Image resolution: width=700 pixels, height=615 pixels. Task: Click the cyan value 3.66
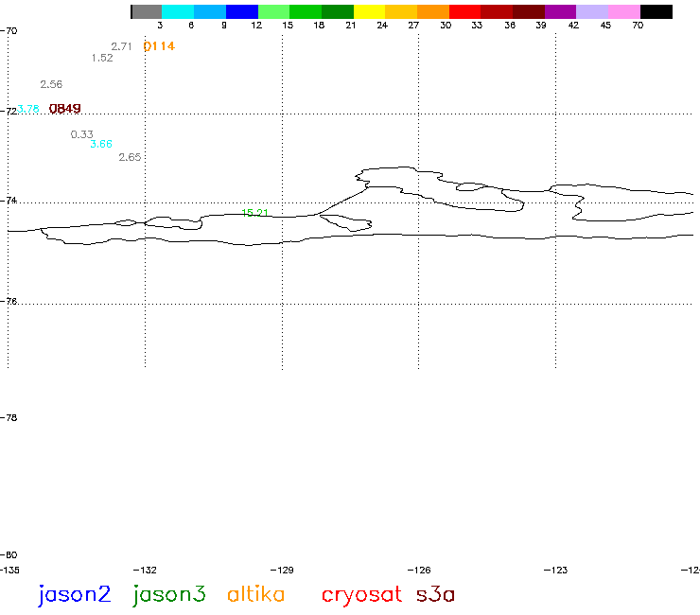click(x=101, y=144)
